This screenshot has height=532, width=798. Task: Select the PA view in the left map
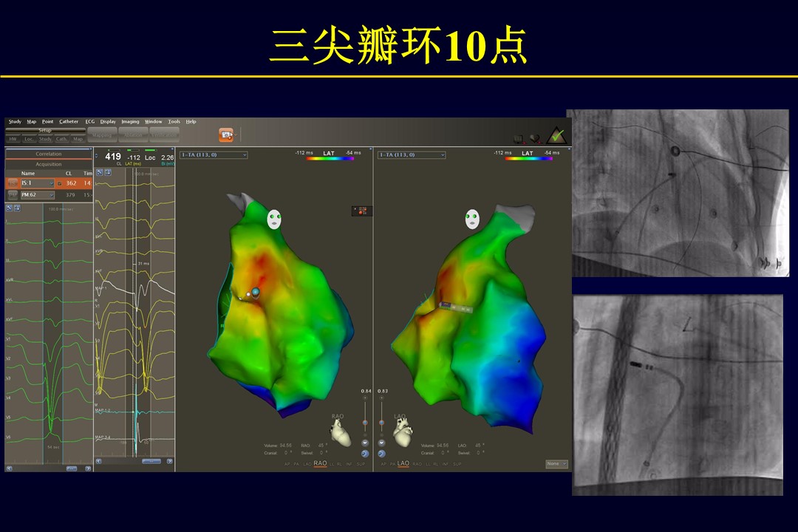[297, 464]
